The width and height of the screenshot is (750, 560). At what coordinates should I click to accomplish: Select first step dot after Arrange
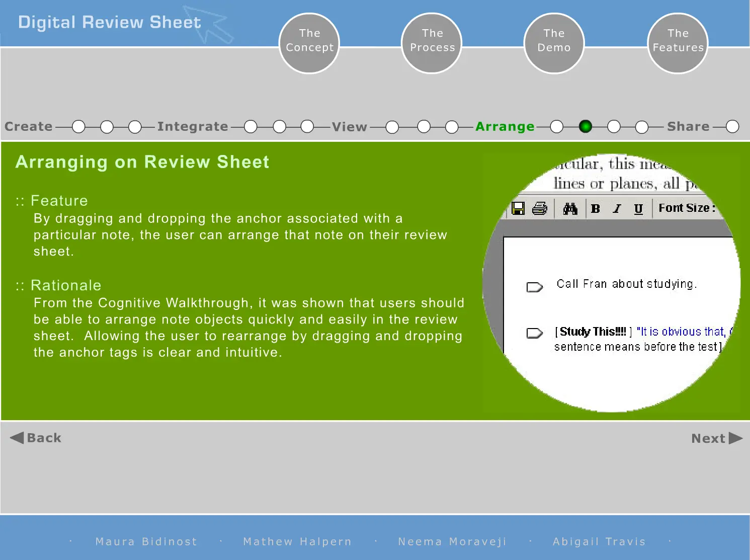coord(556,127)
